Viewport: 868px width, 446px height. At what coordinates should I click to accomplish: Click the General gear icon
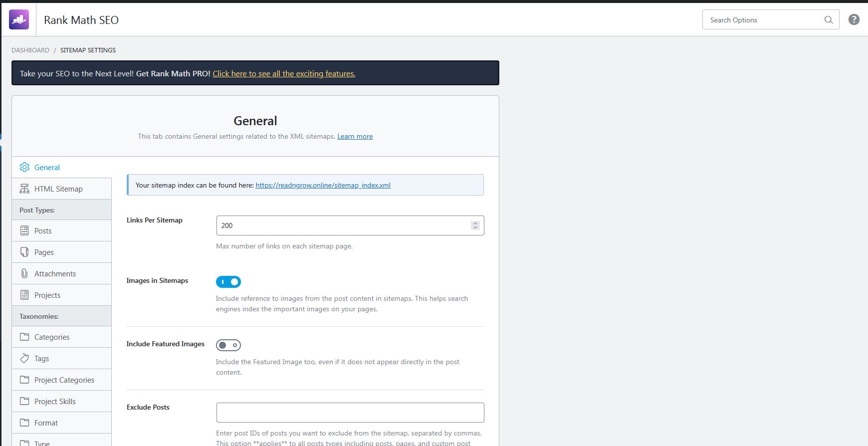pos(24,167)
